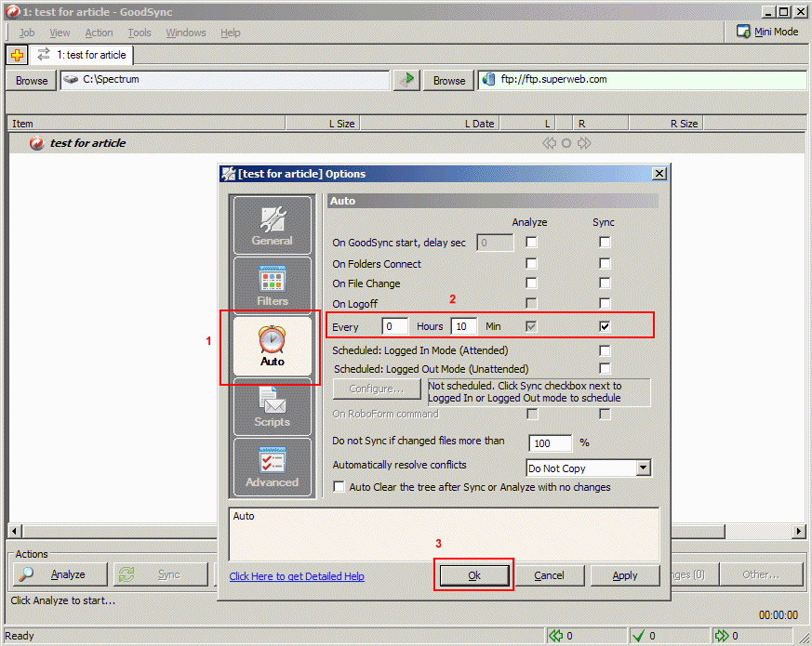Click the GoodSync logo in title bar

click(12, 11)
